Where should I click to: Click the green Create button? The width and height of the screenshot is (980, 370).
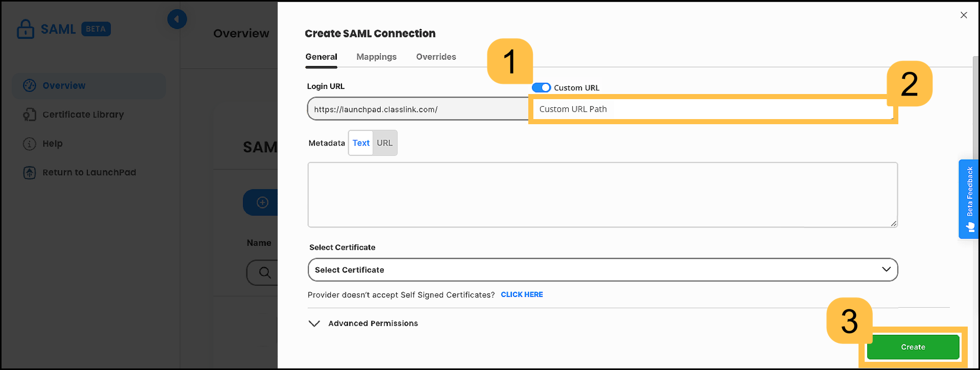[x=913, y=346]
